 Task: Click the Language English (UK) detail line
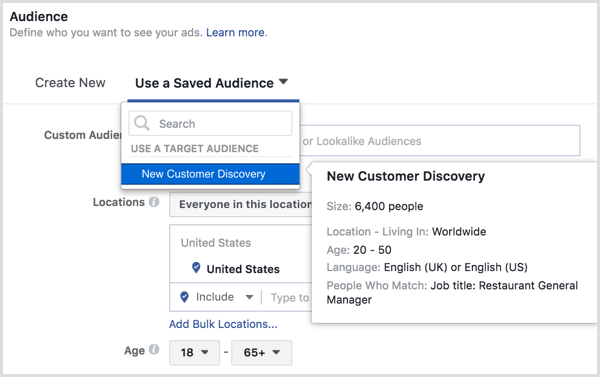[427, 267]
